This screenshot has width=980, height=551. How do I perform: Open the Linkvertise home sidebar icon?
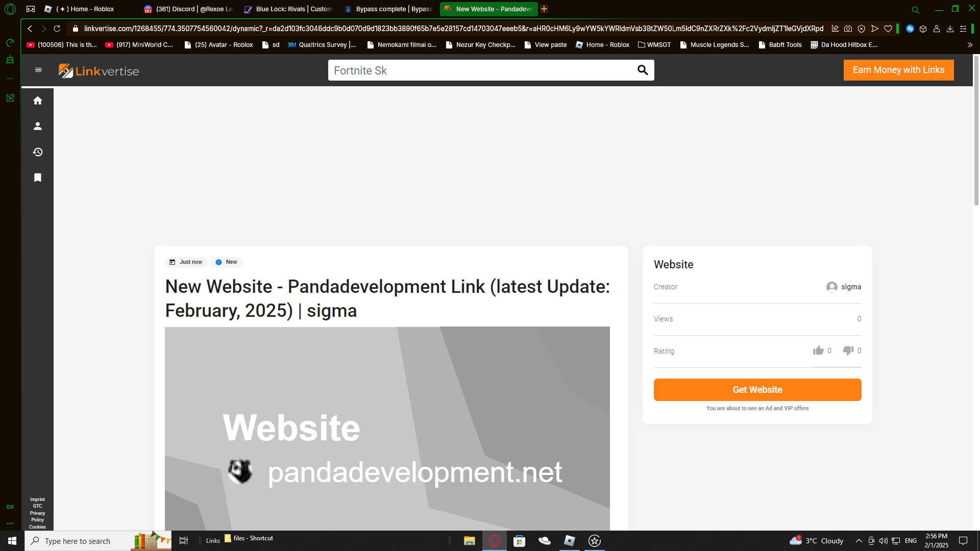[37, 101]
